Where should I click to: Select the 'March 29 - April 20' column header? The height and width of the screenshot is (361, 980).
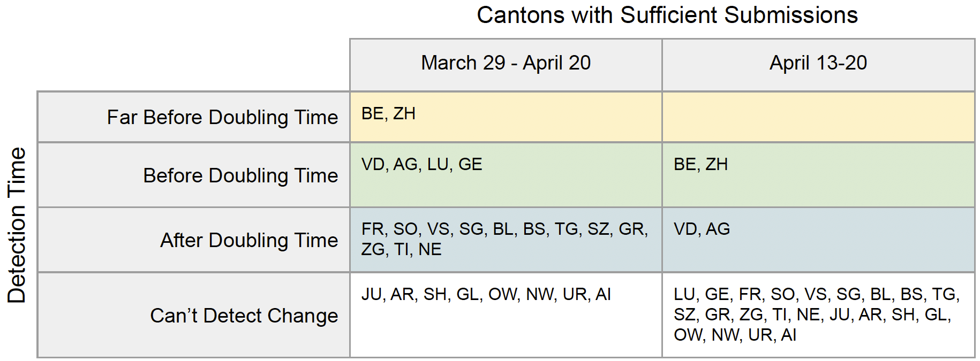[506, 63]
